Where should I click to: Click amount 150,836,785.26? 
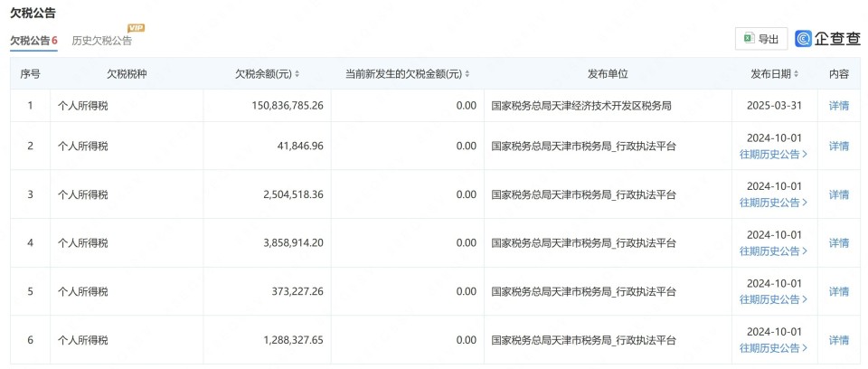288,106
